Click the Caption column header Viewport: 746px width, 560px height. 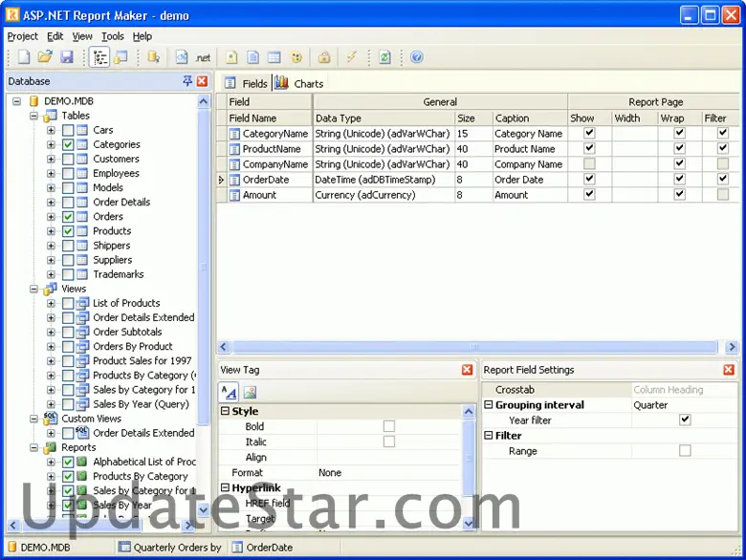click(x=530, y=118)
